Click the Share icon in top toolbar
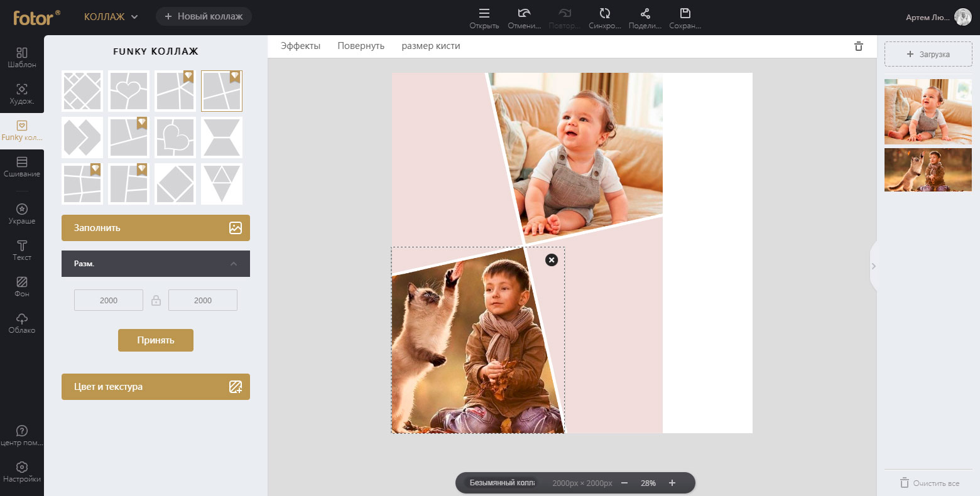980x496 pixels. [645, 14]
